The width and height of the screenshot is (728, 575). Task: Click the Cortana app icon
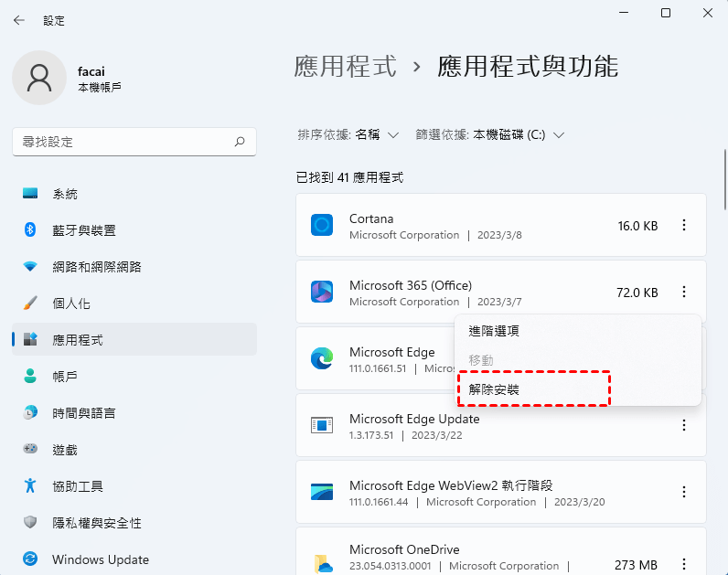pyautogui.click(x=322, y=225)
